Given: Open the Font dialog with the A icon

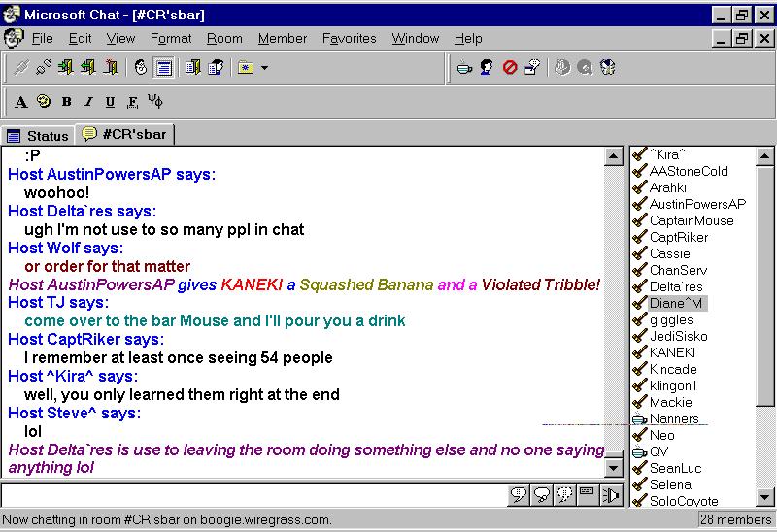Looking at the screenshot, I should pyautogui.click(x=20, y=102).
